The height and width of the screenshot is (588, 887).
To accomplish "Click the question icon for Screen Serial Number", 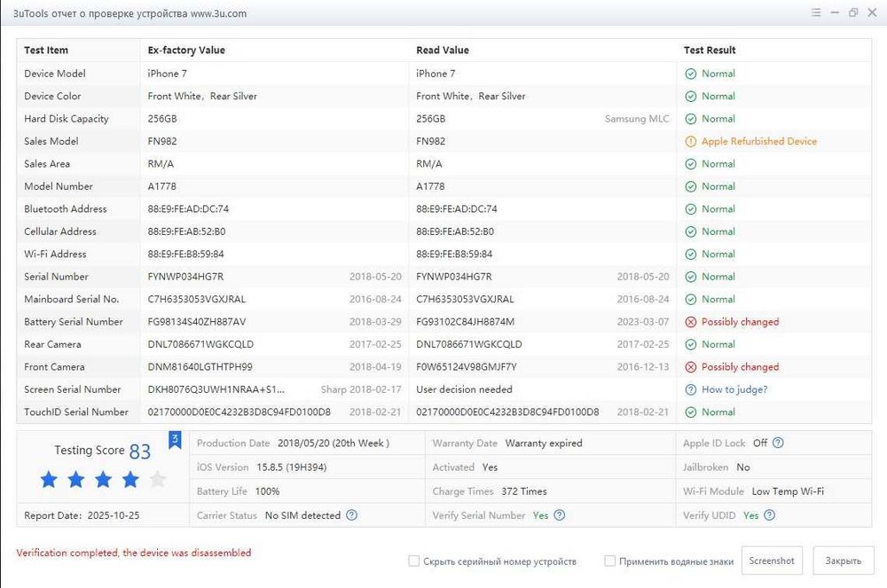I will point(690,389).
